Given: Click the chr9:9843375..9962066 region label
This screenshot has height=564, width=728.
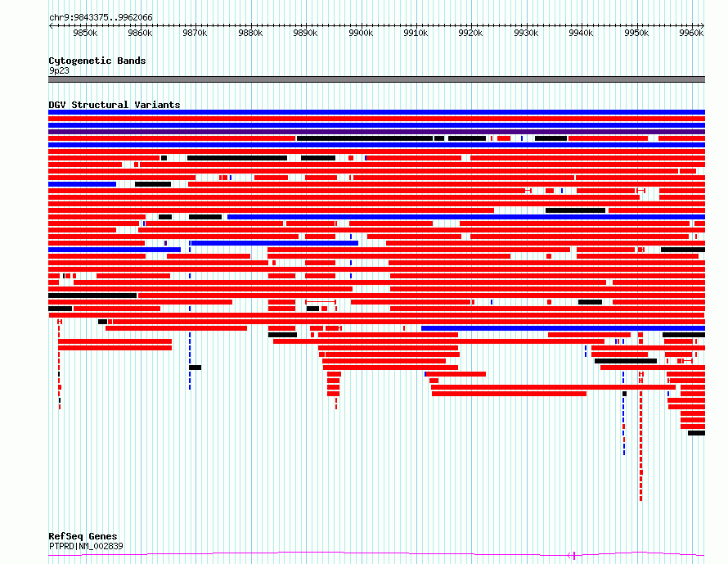Looking at the screenshot, I should point(101,17).
